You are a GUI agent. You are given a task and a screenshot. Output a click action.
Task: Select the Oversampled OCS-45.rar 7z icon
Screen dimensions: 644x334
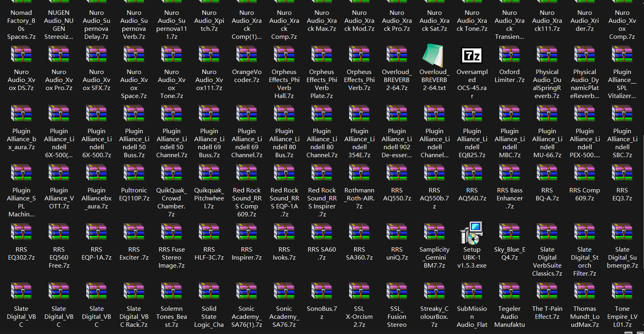(x=472, y=55)
